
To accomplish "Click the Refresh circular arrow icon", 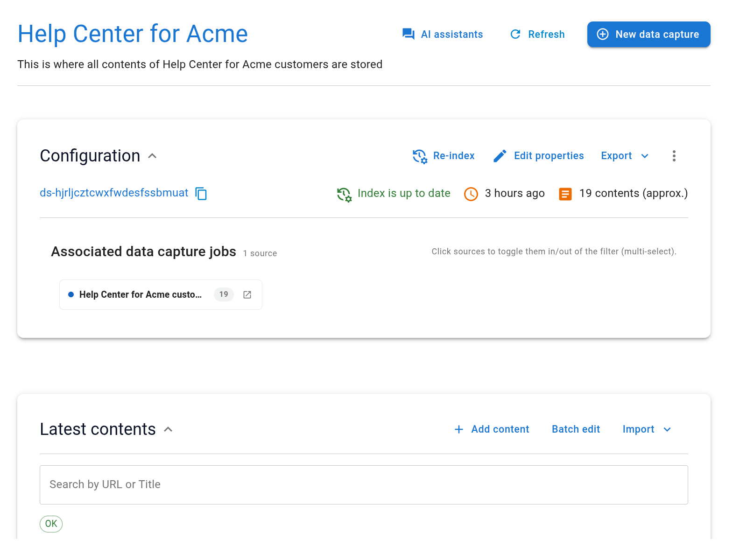I will tap(515, 34).
